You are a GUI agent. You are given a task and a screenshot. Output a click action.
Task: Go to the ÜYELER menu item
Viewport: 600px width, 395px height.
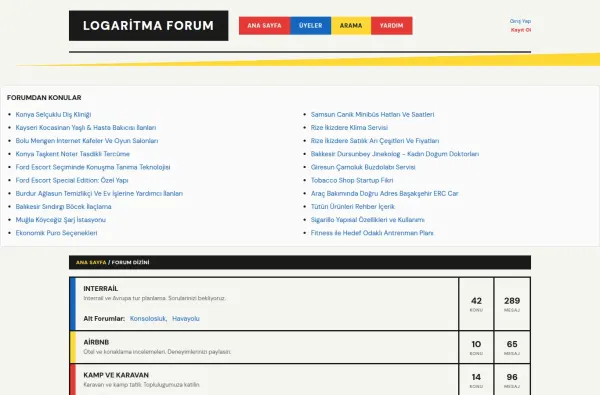click(x=310, y=26)
